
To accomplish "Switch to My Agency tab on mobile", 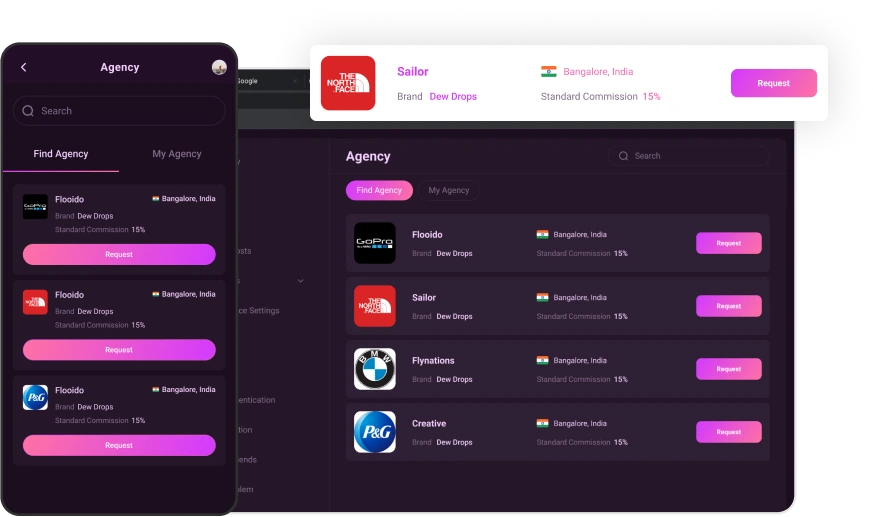I will (x=176, y=154).
